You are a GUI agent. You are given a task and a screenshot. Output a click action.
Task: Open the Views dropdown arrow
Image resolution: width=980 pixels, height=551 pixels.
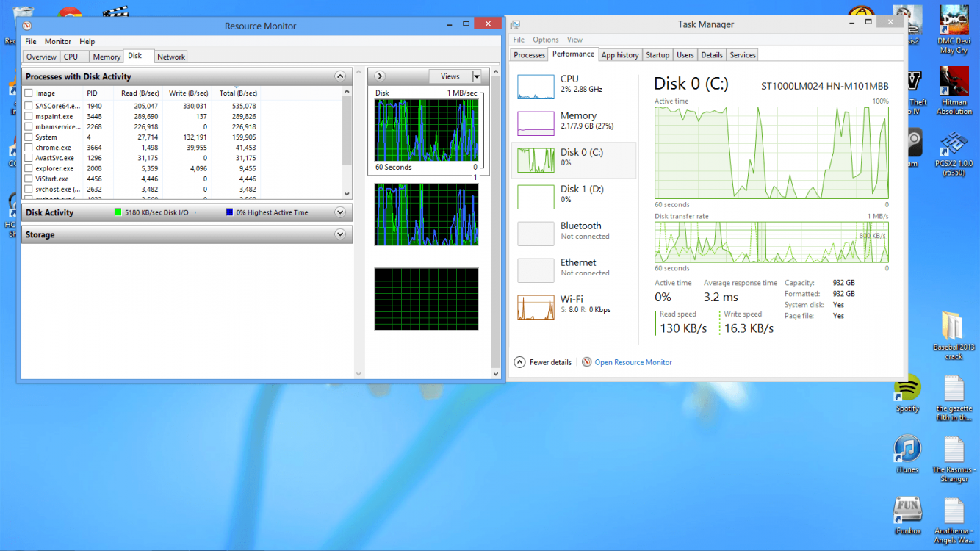point(476,76)
